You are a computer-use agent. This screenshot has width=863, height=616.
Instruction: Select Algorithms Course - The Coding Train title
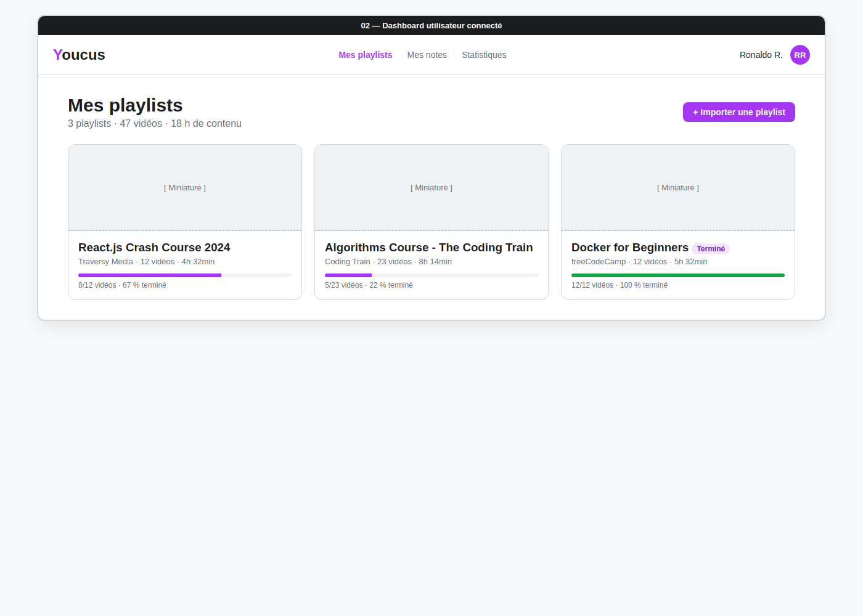click(x=428, y=248)
